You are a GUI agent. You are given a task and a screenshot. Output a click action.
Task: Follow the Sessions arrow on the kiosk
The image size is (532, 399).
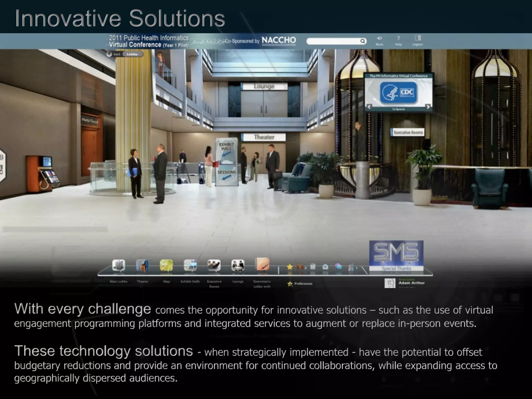[x=227, y=177]
